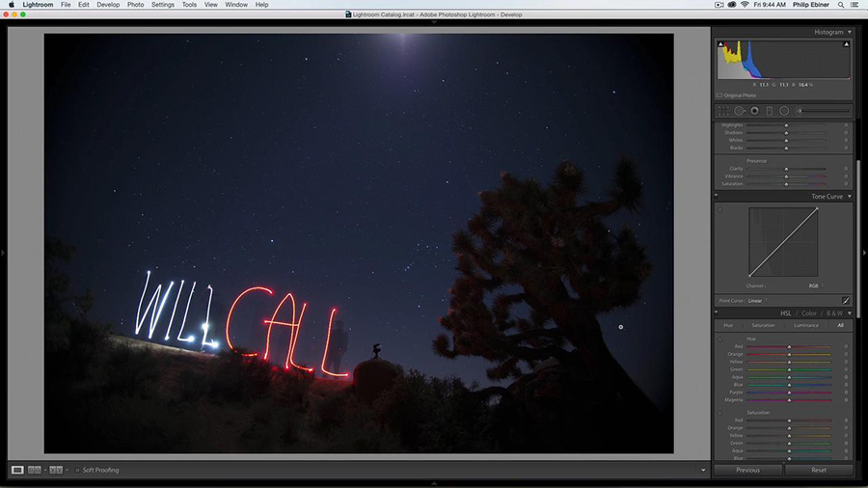Click the screen recording camera menu icon
Screen dimensions: 868x488
click(719, 5)
